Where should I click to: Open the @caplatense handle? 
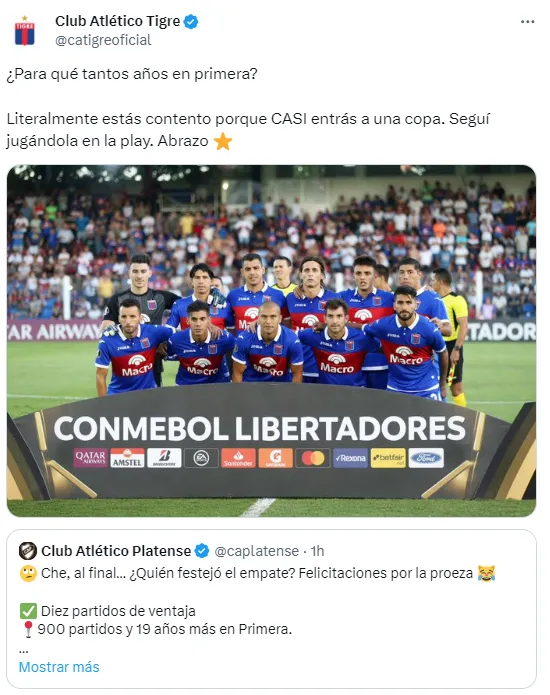(x=257, y=551)
